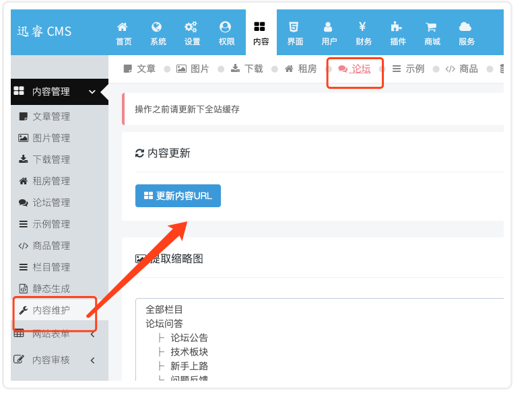Open the 服务 cloud icon
This screenshot has height=403, width=532.
466,28
